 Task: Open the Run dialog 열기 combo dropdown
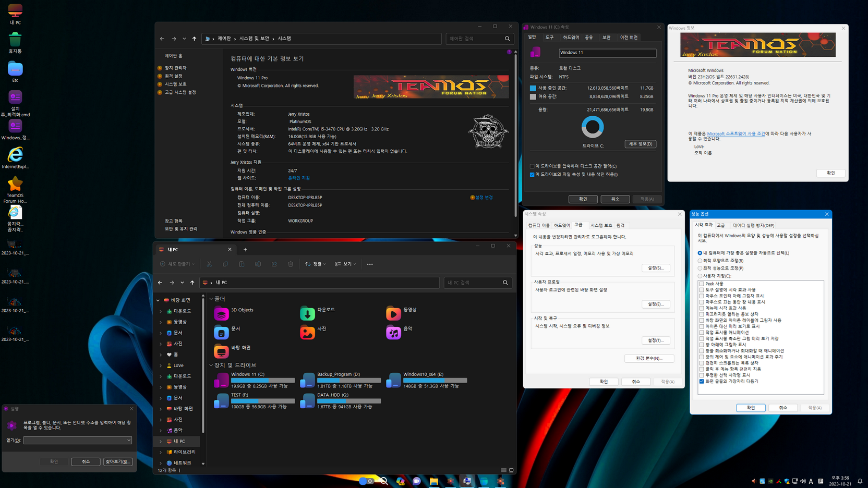(x=129, y=441)
